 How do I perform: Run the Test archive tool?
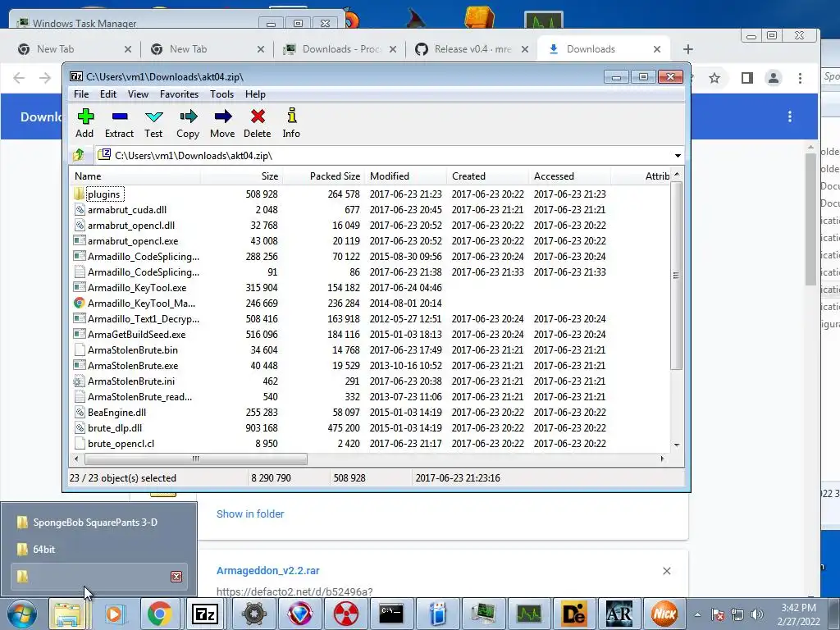[x=153, y=123]
